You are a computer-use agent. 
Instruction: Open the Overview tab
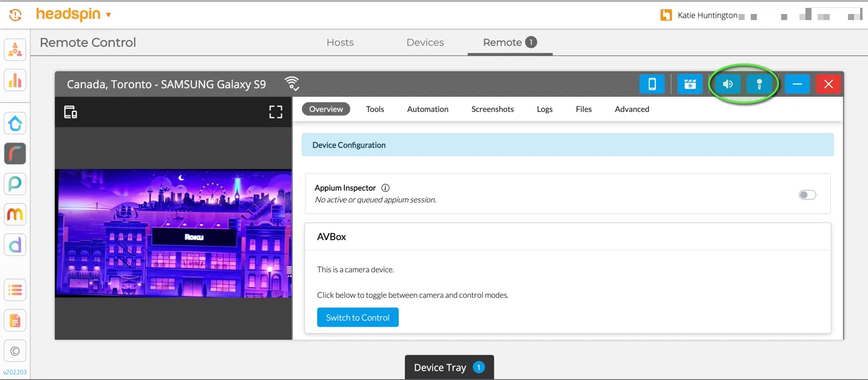coord(326,109)
